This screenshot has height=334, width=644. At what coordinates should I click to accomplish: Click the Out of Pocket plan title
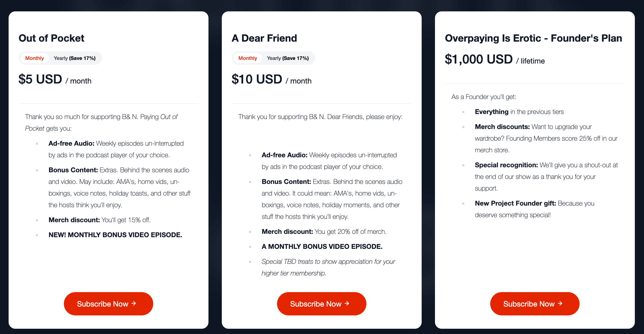[x=51, y=38]
